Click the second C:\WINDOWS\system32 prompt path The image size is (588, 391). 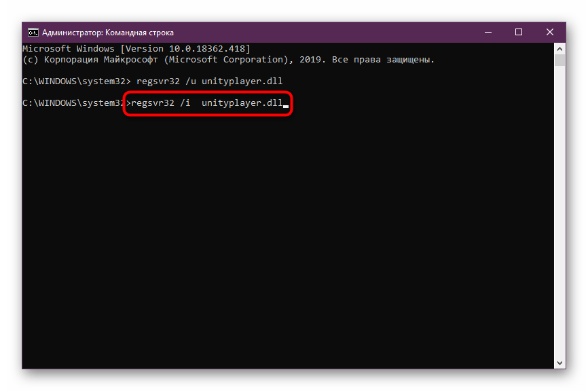point(71,103)
